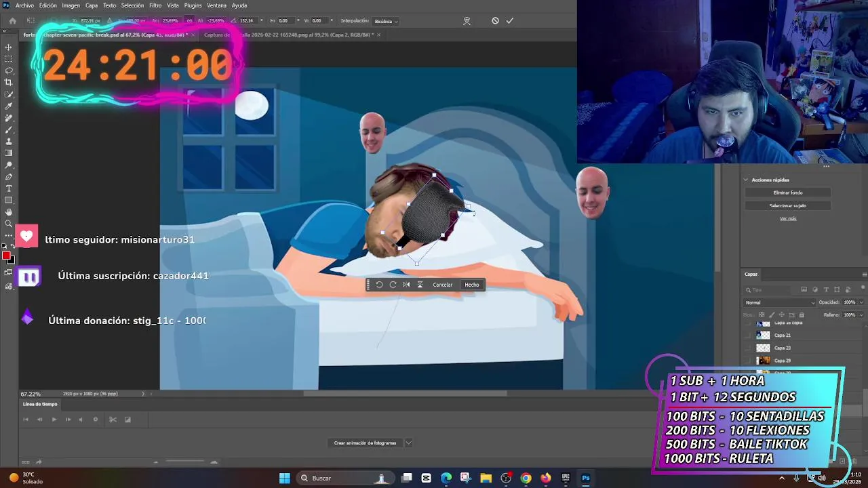The width and height of the screenshot is (868, 488).
Task: Rotate counterclockwise in the transform floating bar
Action: point(379,285)
